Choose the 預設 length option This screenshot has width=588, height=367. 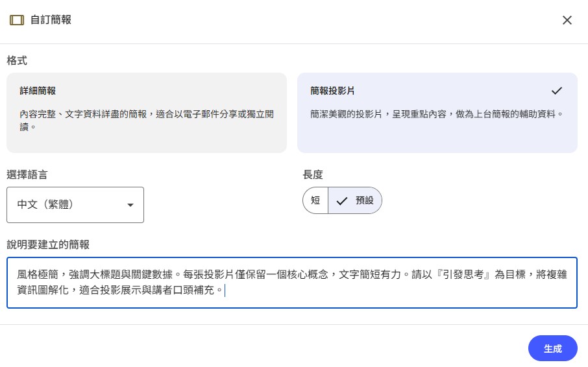coord(355,200)
